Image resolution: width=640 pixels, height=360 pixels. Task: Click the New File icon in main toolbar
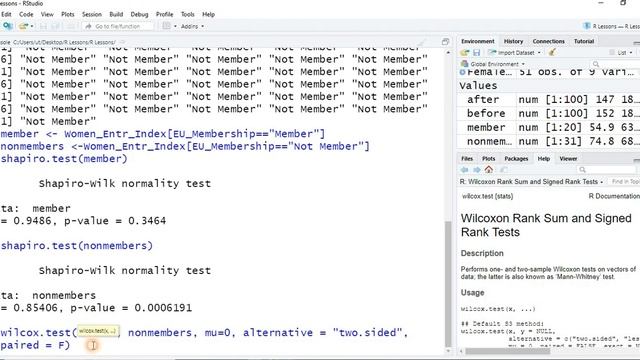tap(7, 26)
